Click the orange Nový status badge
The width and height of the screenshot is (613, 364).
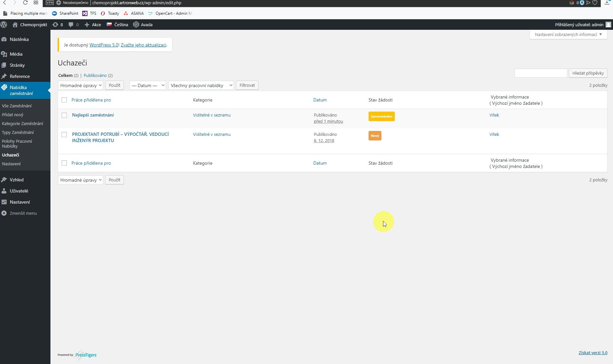pos(374,136)
